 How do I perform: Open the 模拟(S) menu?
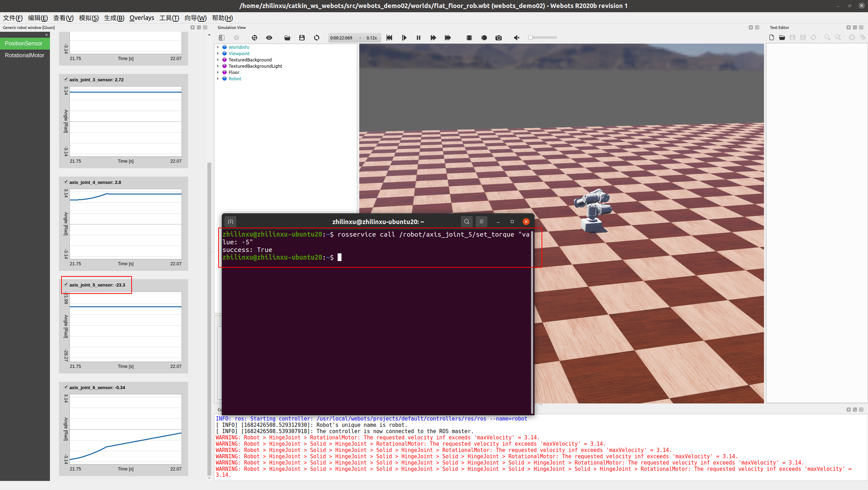click(x=89, y=18)
